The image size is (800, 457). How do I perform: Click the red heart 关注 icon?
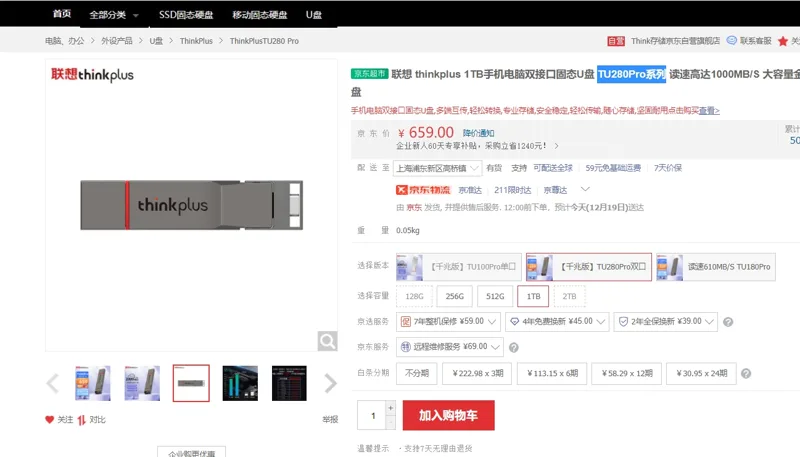click(x=49, y=420)
